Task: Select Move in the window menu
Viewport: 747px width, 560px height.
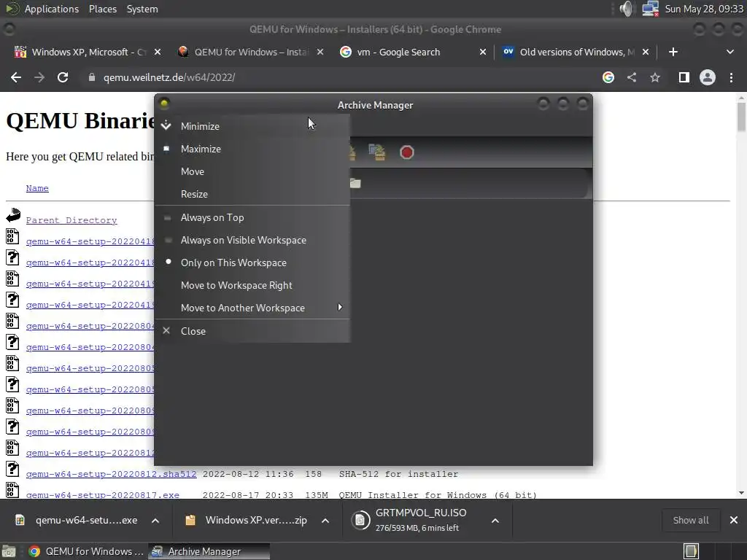Action: tap(252, 171)
